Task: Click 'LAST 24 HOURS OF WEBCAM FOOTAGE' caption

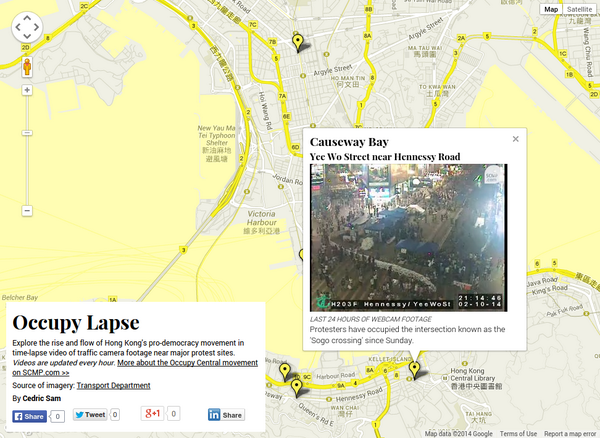Action: pyautogui.click(x=370, y=319)
